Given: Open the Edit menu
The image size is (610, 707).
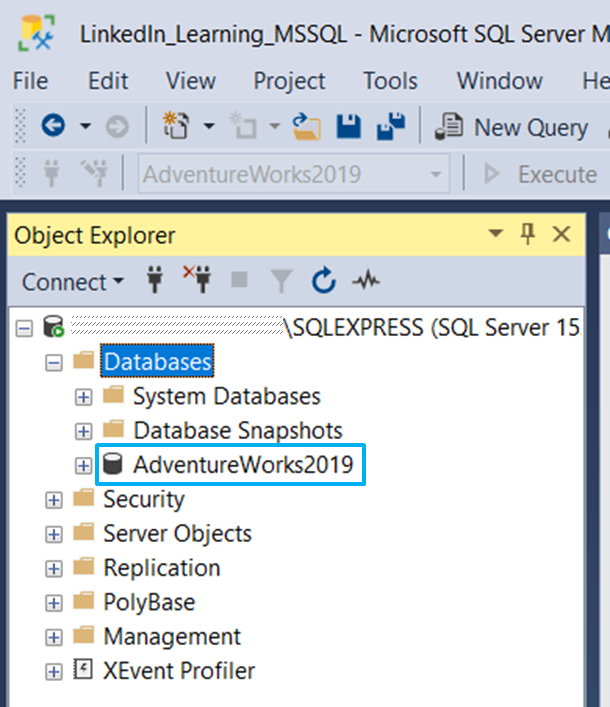Looking at the screenshot, I should (108, 81).
